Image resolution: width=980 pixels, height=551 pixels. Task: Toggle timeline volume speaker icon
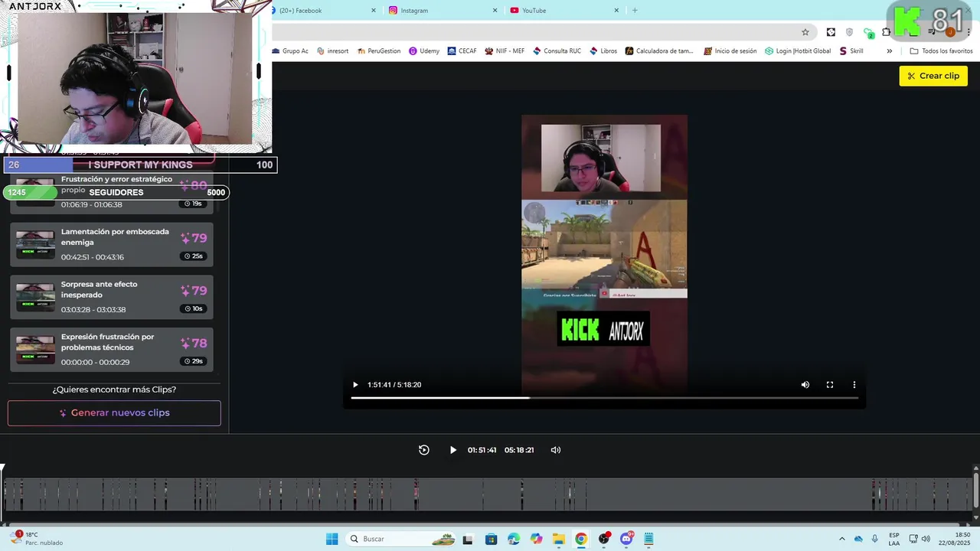point(556,450)
